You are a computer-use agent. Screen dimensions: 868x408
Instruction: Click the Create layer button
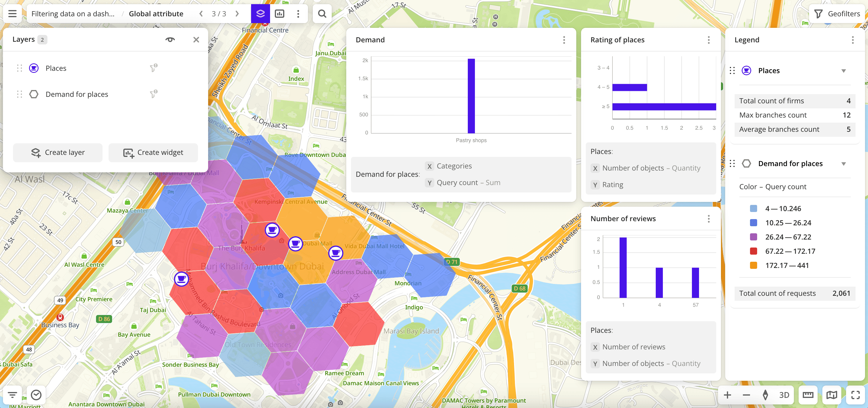click(58, 152)
